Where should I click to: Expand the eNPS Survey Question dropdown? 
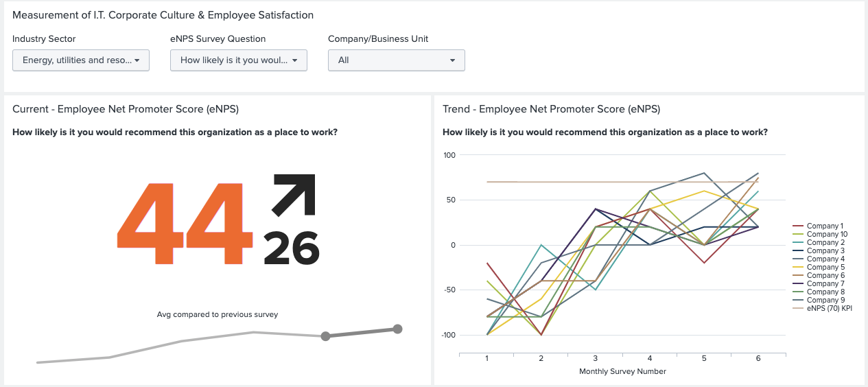pos(239,60)
